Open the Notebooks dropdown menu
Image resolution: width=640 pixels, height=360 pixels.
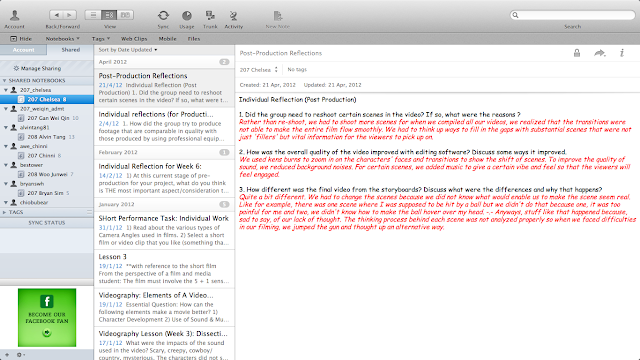[x=62, y=39]
